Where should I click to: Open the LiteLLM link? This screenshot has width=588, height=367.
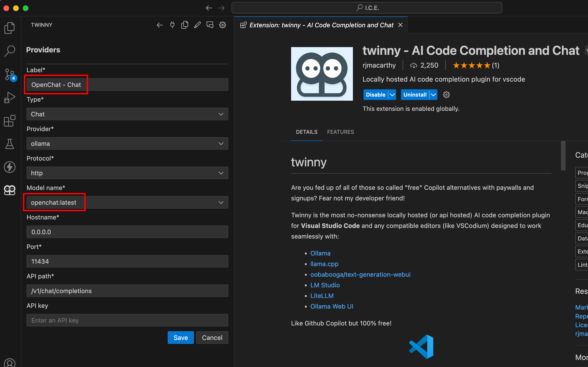point(322,296)
